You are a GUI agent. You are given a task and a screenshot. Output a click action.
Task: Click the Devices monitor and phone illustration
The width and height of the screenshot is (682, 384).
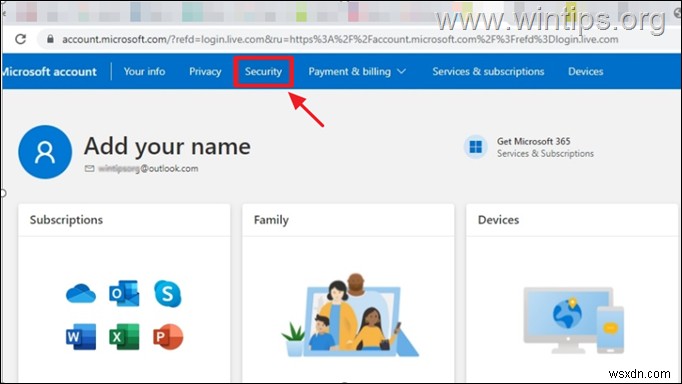[x=574, y=320]
